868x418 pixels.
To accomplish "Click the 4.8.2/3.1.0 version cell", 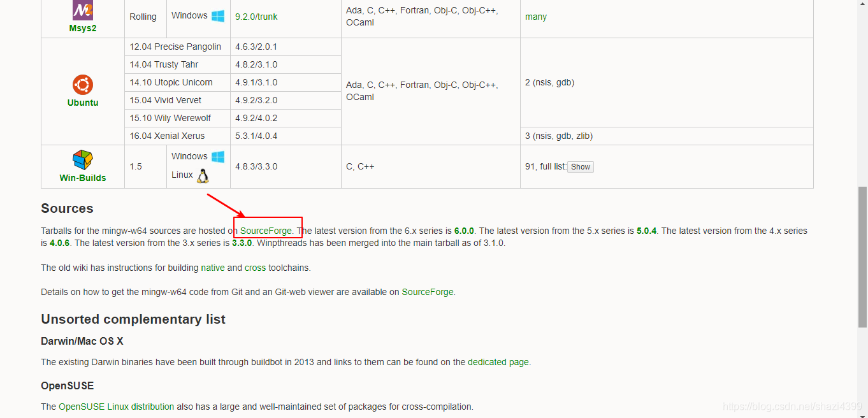I will point(286,64).
